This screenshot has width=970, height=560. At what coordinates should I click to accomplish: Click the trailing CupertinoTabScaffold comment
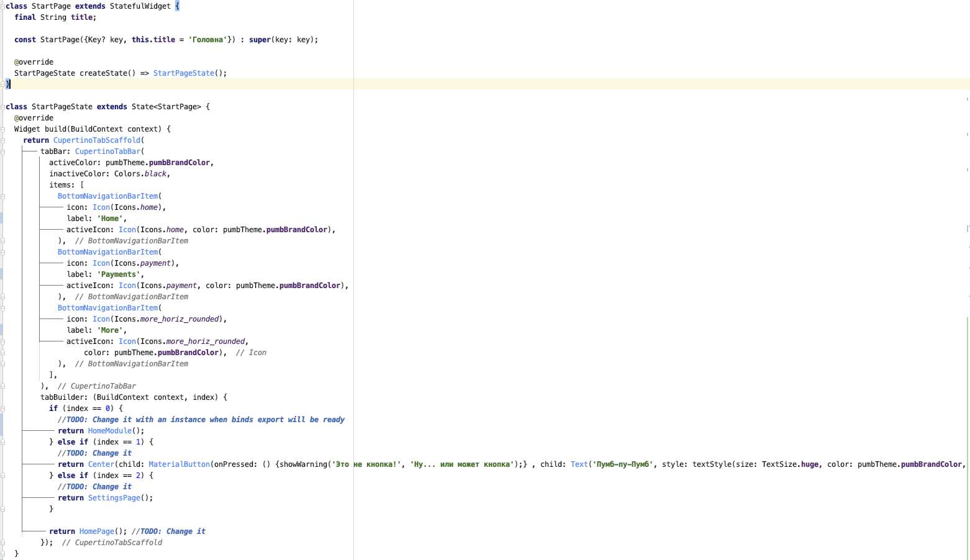(x=112, y=542)
